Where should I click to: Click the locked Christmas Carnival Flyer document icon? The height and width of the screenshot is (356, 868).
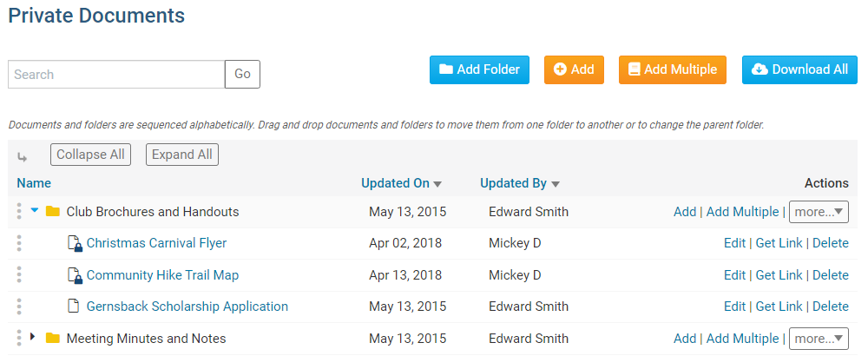(74, 244)
